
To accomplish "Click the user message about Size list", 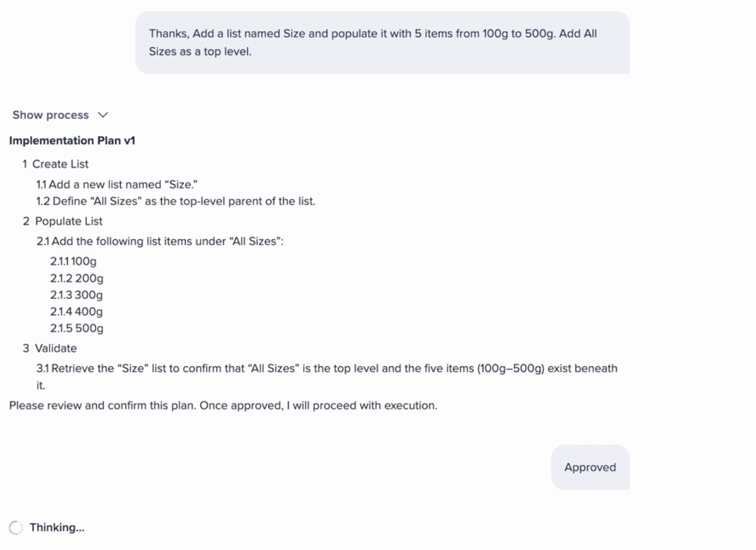I will pos(382,42).
